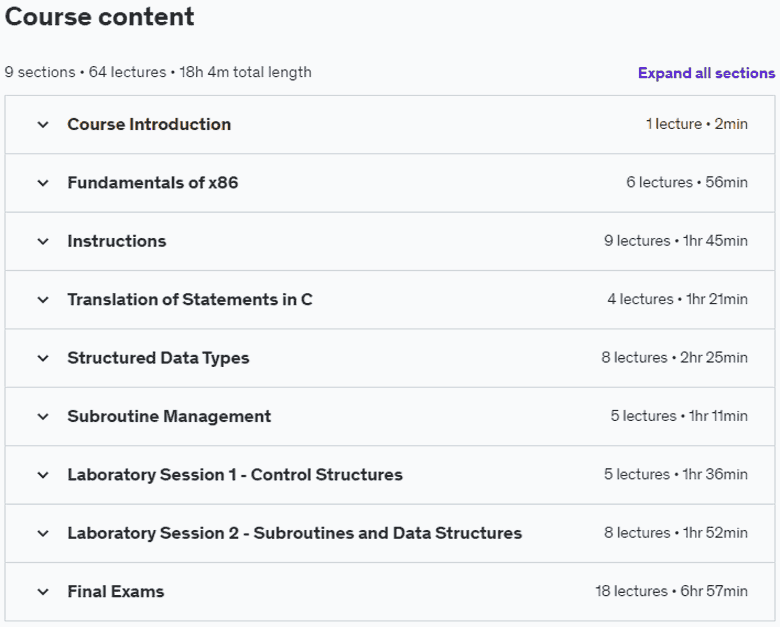The width and height of the screenshot is (780, 627).
Task: Expand Laboratory Session 1 chevron
Action: click(x=43, y=475)
